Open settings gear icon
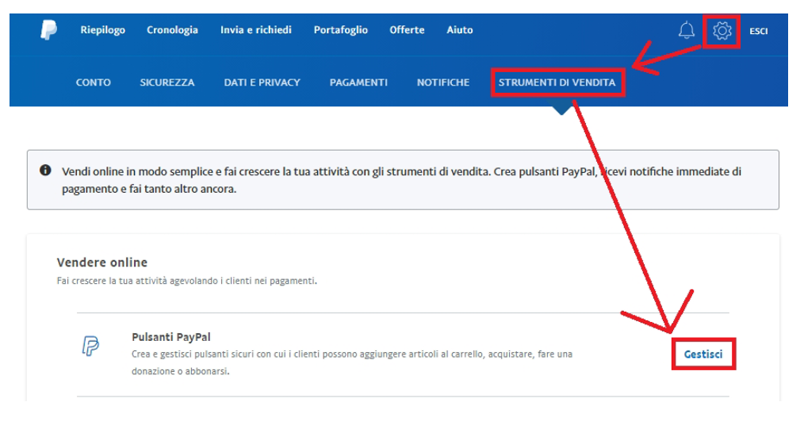The height and width of the screenshot is (425, 800). 722,31
